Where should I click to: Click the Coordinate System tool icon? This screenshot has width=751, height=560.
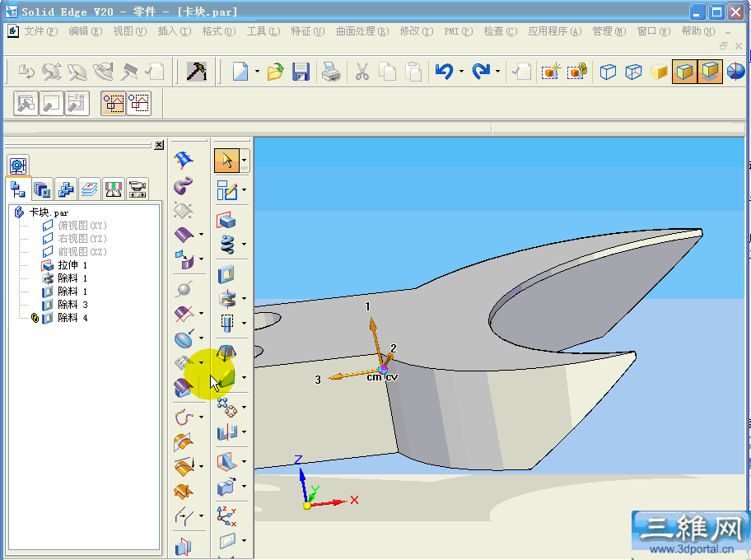click(x=226, y=516)
